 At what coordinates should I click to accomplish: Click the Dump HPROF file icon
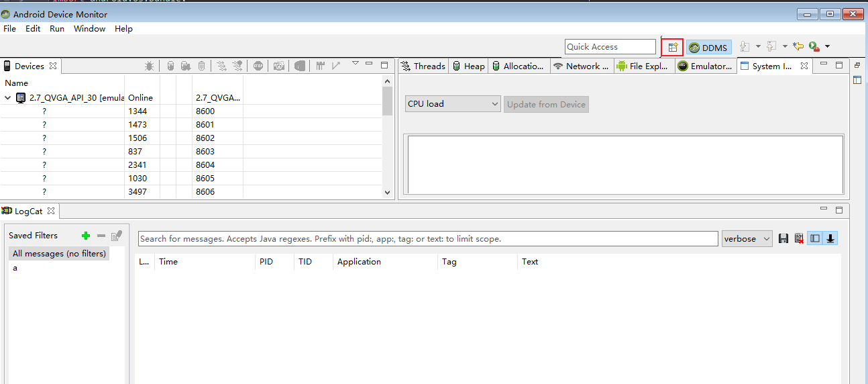185,66
